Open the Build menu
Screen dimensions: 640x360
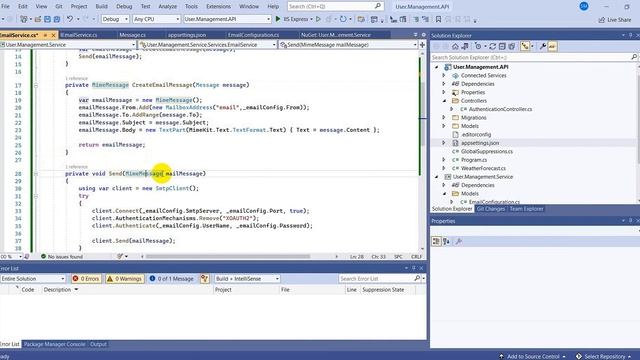(x=102, y=7)
